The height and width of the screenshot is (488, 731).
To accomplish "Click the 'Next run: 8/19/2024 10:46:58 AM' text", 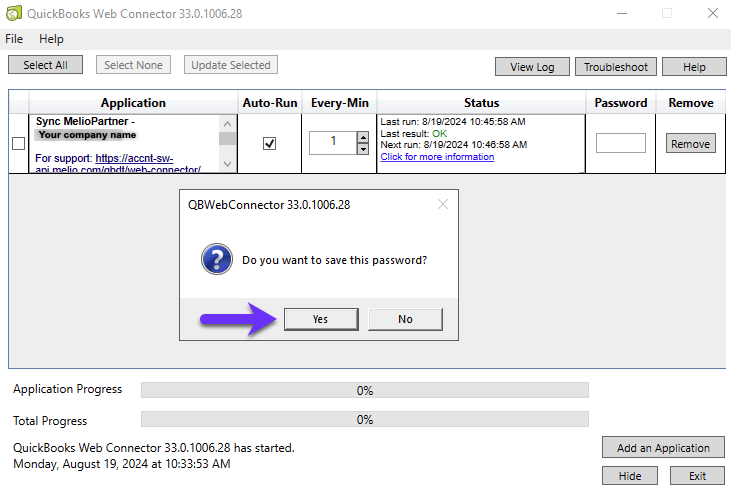I will pos(454,144).
